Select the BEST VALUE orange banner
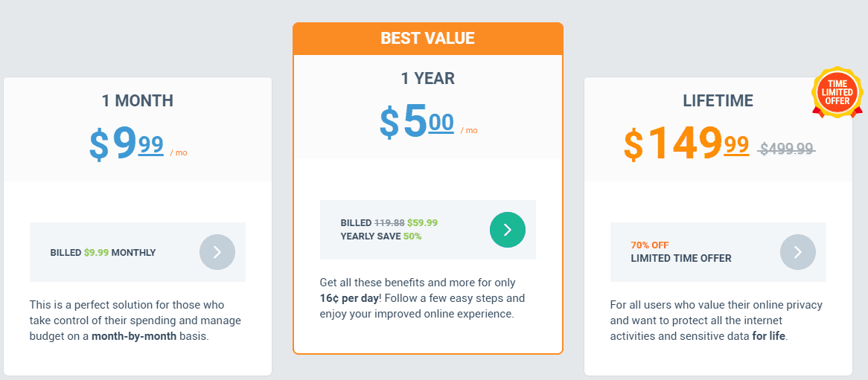868x380 pixels. click(x=428, y=39)
